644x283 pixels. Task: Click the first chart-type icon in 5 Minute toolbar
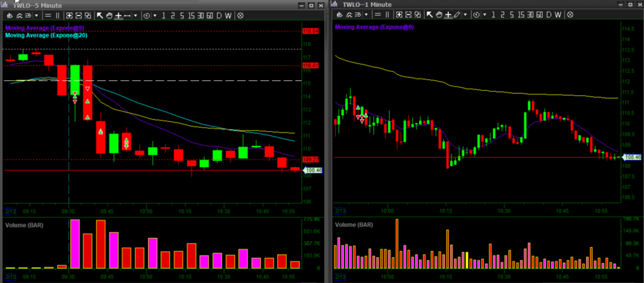click(x=10, y=15)
